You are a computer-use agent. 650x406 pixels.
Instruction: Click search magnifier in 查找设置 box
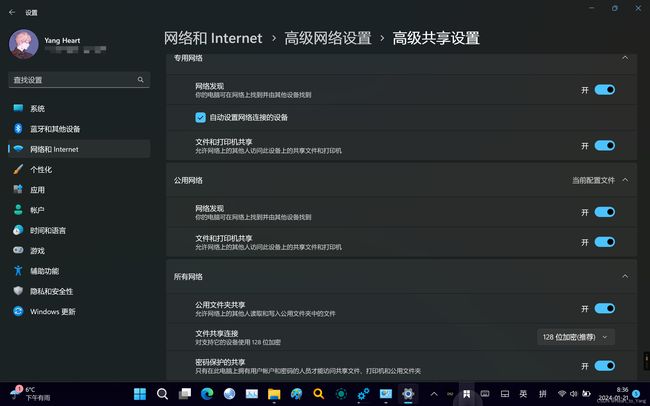tap(141, 80)
